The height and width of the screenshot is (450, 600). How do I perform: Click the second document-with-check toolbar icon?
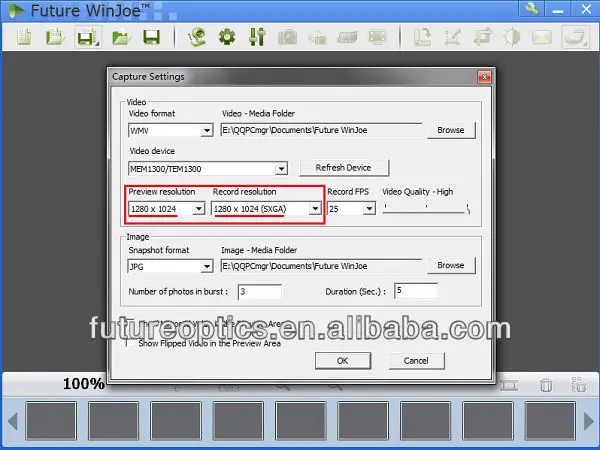pyautogui.click(x=55, y=37)
